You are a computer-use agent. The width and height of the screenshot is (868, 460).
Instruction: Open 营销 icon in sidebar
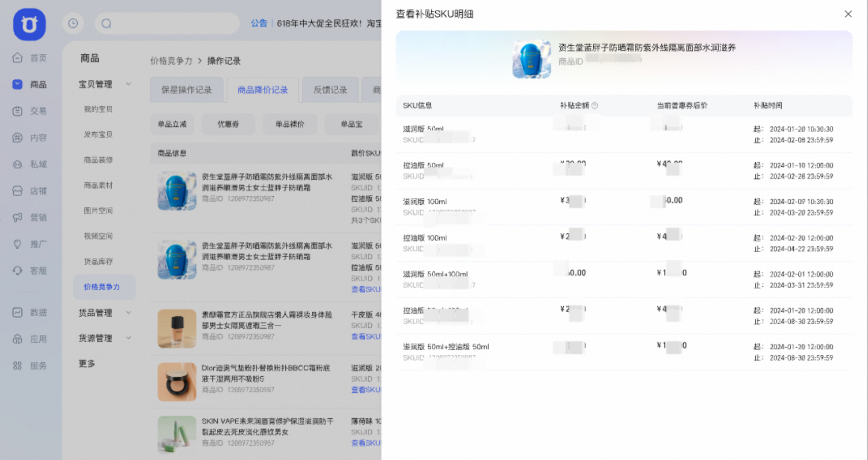[17, 218]
